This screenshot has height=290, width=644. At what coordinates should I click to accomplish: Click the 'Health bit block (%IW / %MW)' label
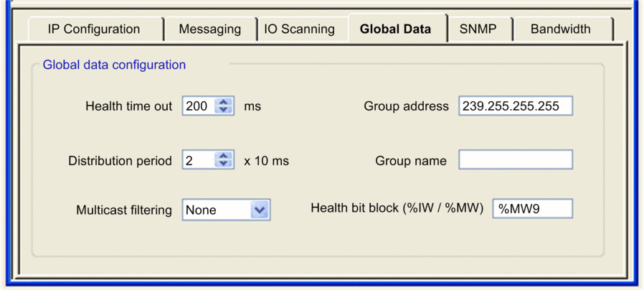pos(397,208)
